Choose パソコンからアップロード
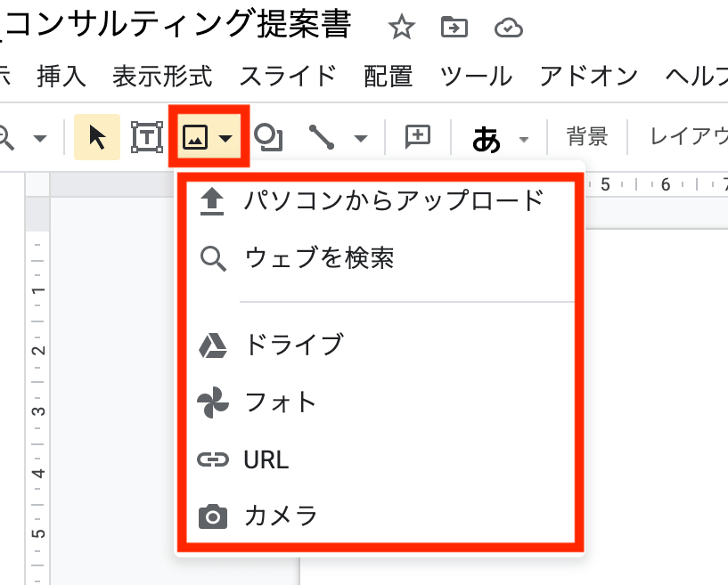The height and width of the screenshot is (585, 728). (x=380, y=201)
